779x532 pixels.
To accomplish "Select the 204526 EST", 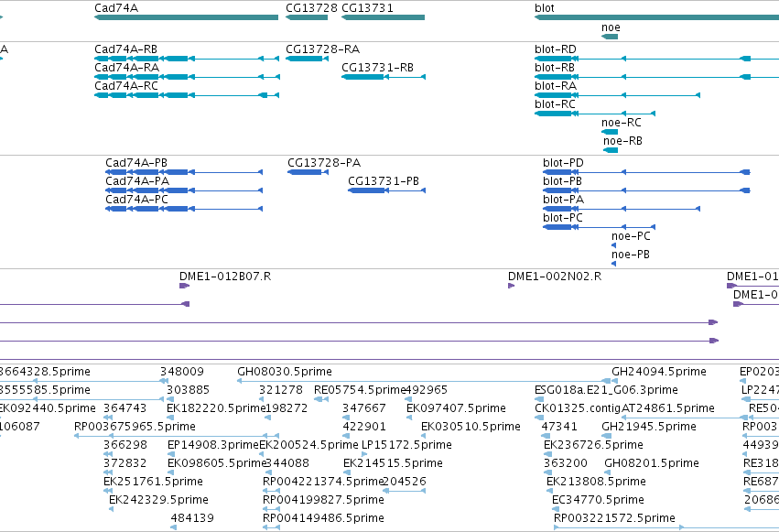I will pos(405,491).
